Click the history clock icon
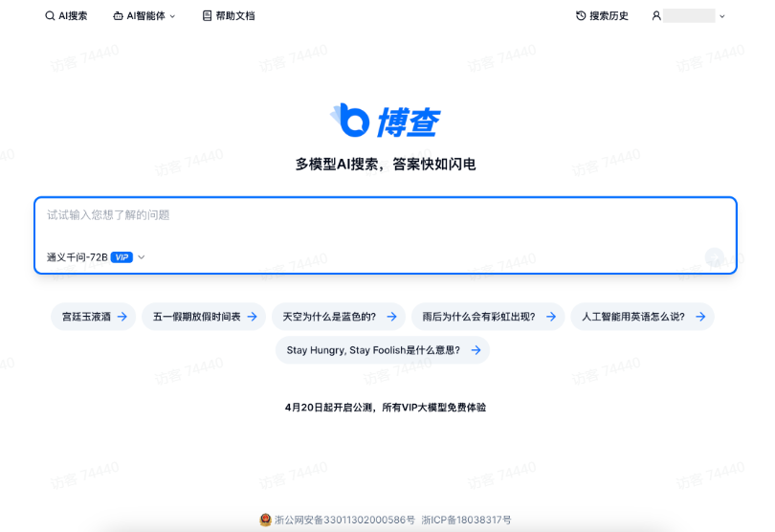The image size is (775, 532). click(x=581, y=16)
